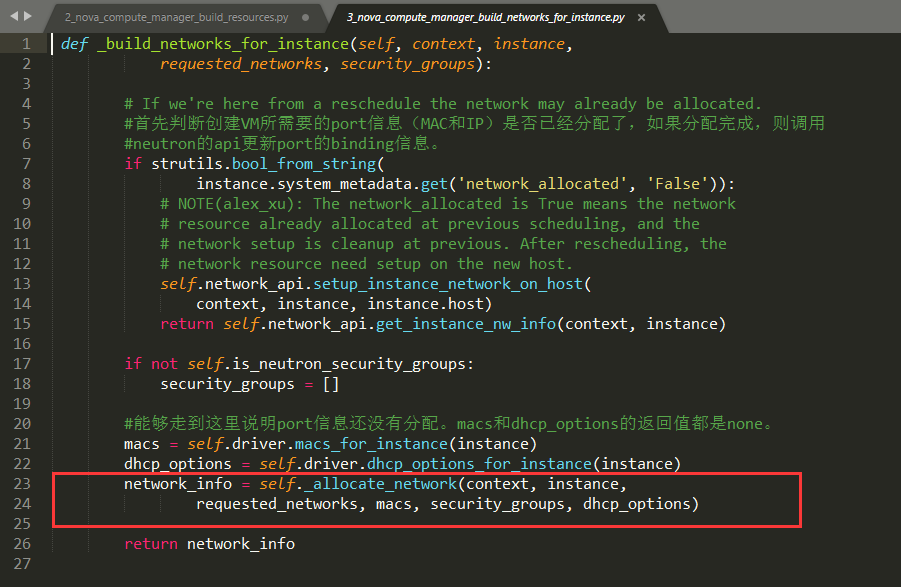901x587 pixels.
Task: Click line number 7 in gutter
Action: [26, 164]
